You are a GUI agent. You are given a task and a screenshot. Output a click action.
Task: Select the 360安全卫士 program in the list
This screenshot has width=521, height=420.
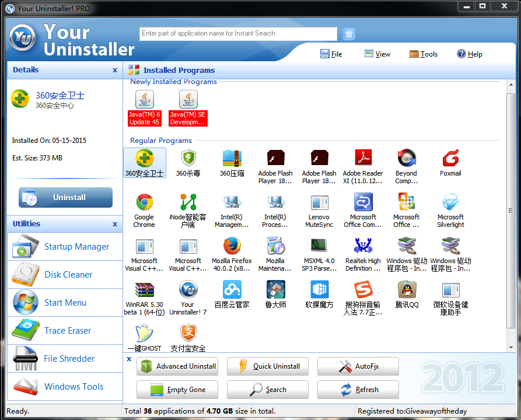click(145, 163)
